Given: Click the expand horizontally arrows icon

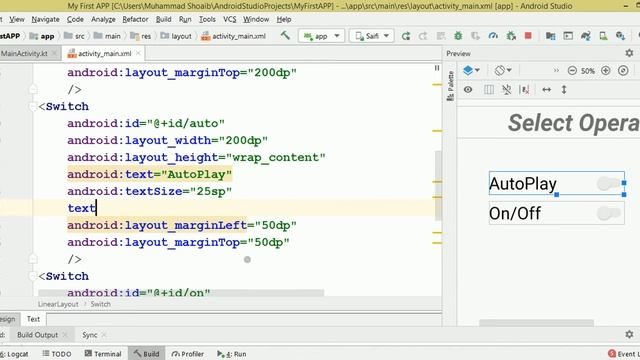Looking at the screenshot, I should pyautogui.click(x=547, y=89).
